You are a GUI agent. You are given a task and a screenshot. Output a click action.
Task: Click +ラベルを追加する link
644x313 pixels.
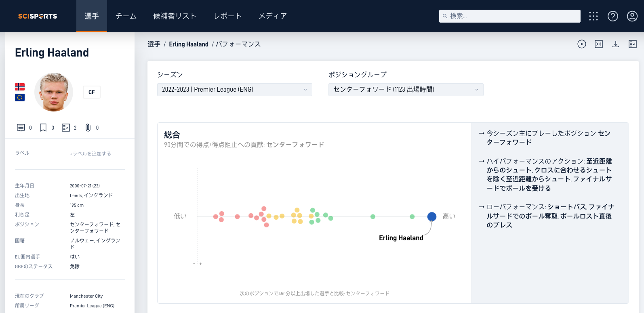click(x=90, y=153)
